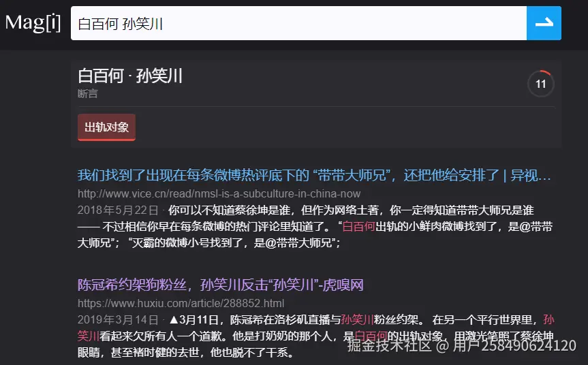Click the 白百何 · 孙笑川 card heading
Image resolution: width=588 pixels, height=365 pixels.
pos(130,76)
